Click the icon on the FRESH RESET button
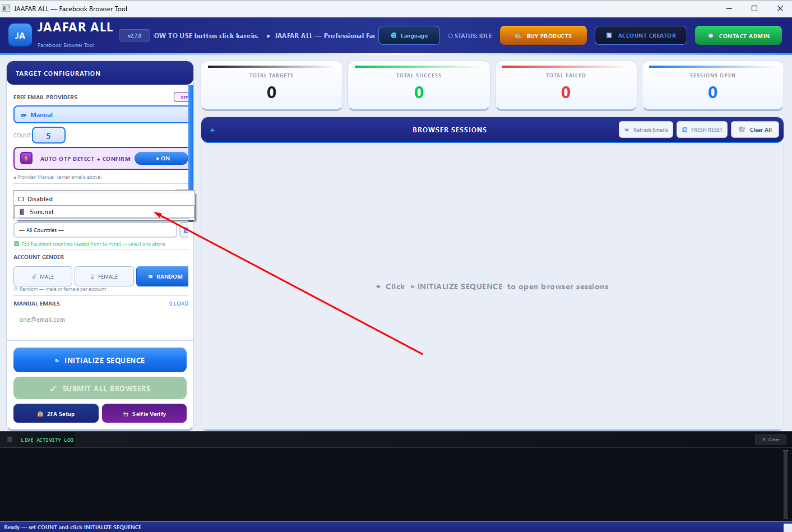This screenshot has height=532, width=792. pos(684,129)
